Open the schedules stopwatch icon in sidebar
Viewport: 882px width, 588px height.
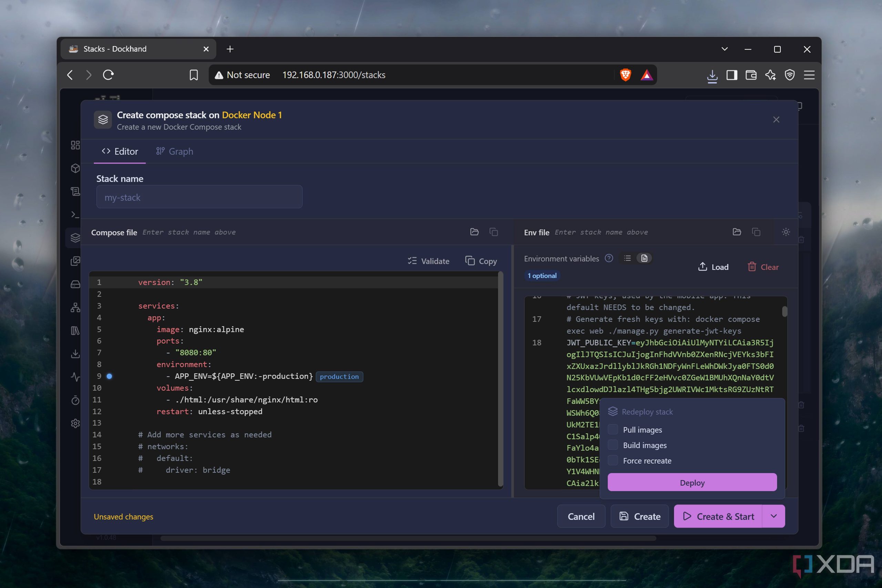tap(75, 400)
